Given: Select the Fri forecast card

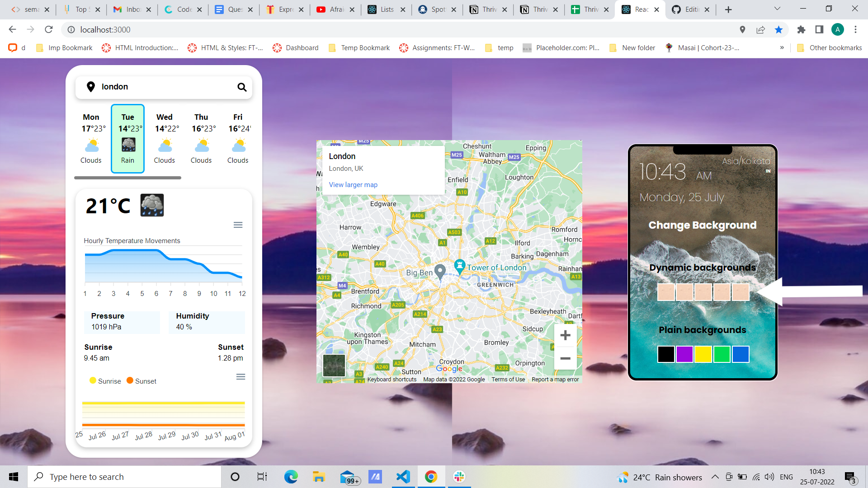Looking at the screenshot, I should coord(238,139).
